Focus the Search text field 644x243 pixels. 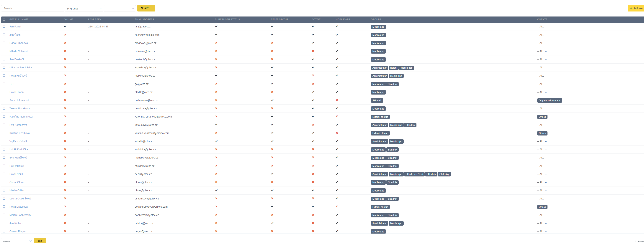click(x=32, y=9)
